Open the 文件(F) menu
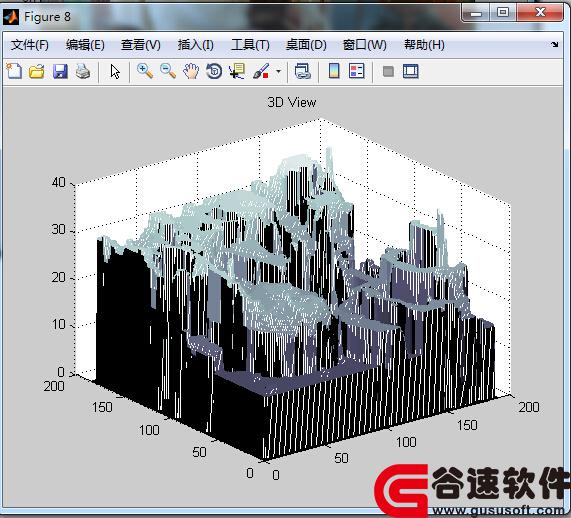Image resolution: width=571 pixels, height=518 pixels. click(x=29, y=45)
